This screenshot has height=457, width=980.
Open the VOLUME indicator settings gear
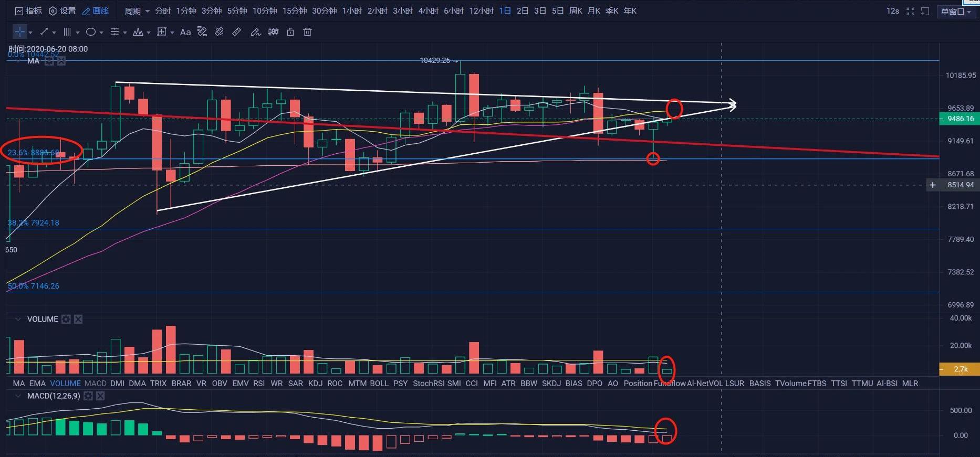pos(66,319)
